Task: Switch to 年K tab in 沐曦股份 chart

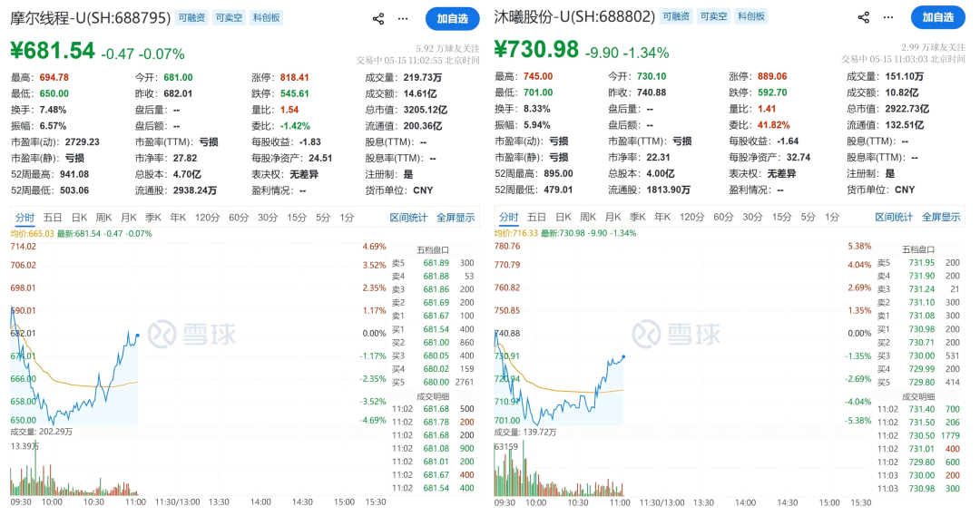Action: pyautogui.click(x=662, y=217)
